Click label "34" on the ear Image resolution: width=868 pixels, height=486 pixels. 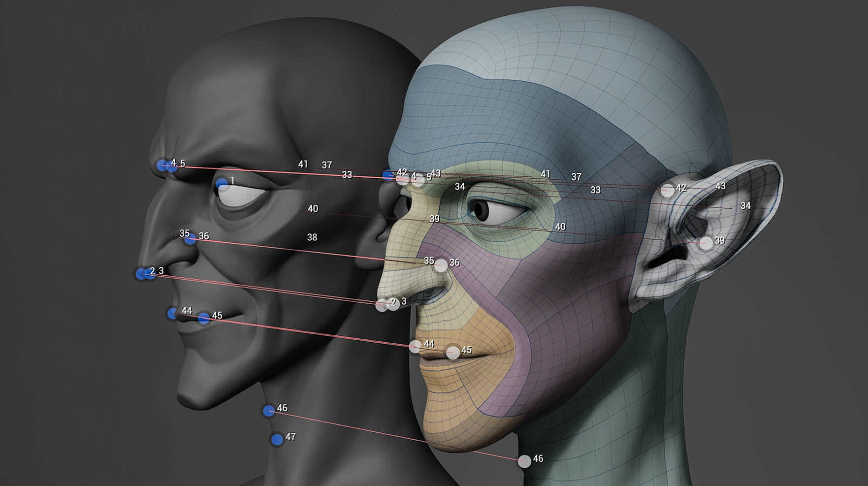(745, 206)
